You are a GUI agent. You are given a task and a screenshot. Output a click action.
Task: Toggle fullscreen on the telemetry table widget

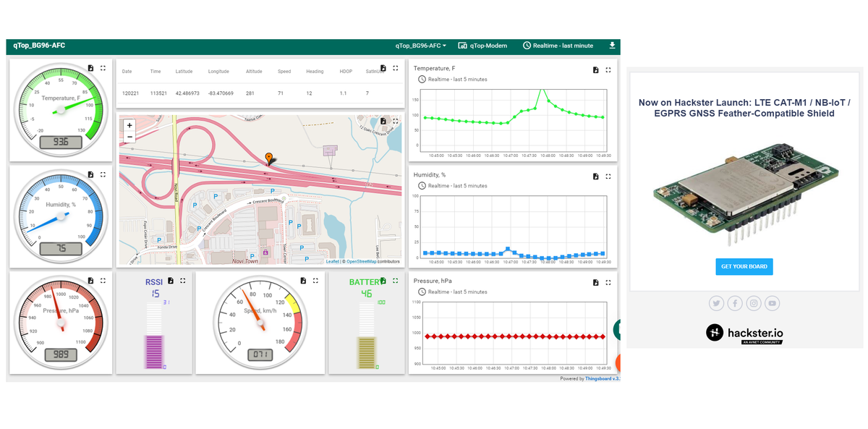click(x=395, y=67)
